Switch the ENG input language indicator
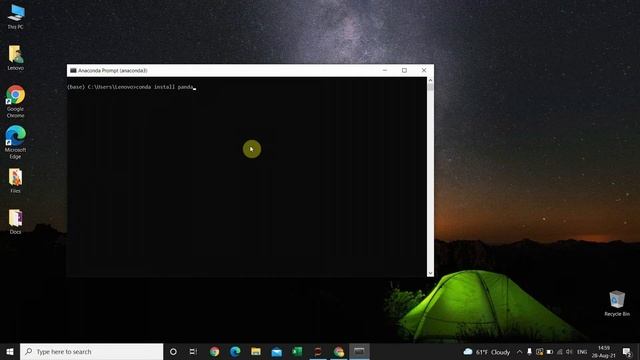Viewport: 640px width, 360px height. (582, 352)
